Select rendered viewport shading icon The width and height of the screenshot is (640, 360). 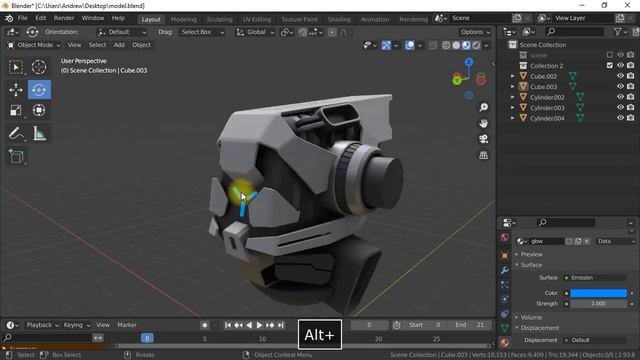click(476, 45)
